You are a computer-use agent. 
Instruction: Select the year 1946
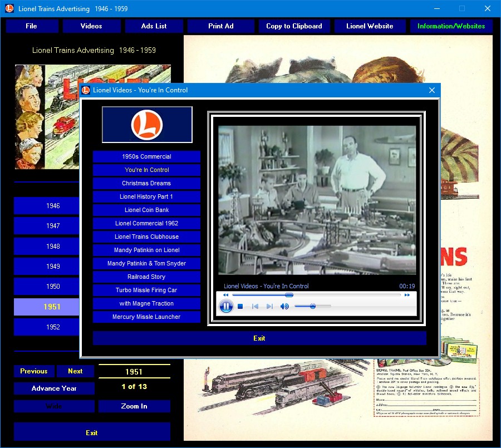[x=47, y=206]
